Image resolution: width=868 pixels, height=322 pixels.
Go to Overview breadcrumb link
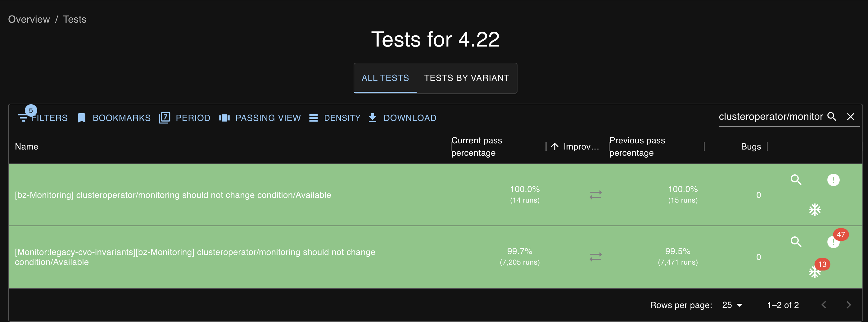tap(29, 19)
